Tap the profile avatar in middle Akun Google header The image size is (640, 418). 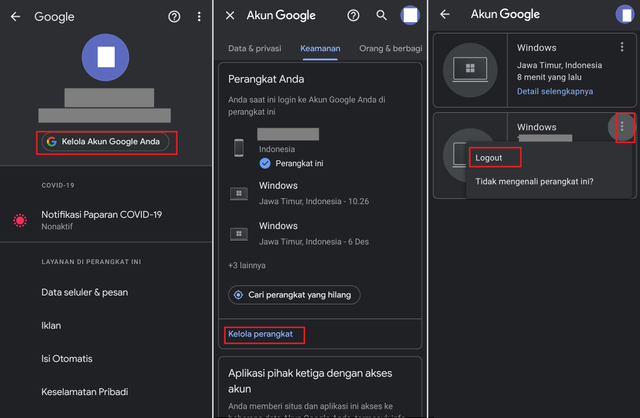[410, 16]
